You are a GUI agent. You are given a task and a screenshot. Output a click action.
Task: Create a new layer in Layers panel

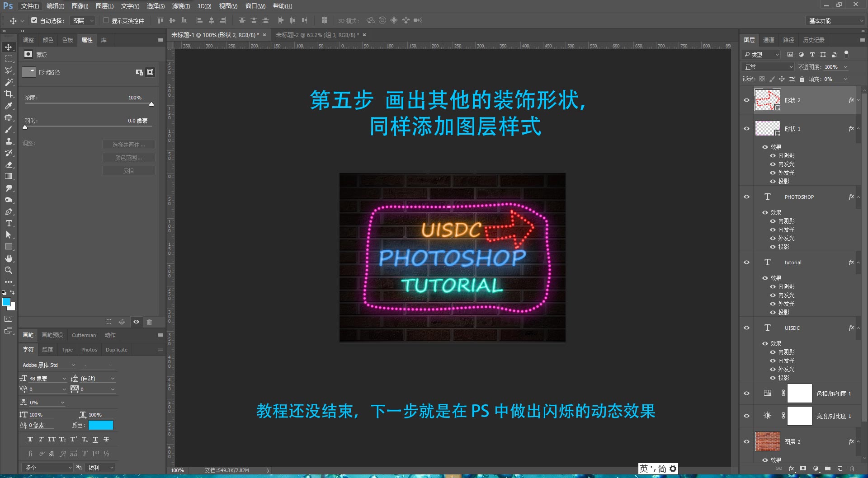(840, 469)
